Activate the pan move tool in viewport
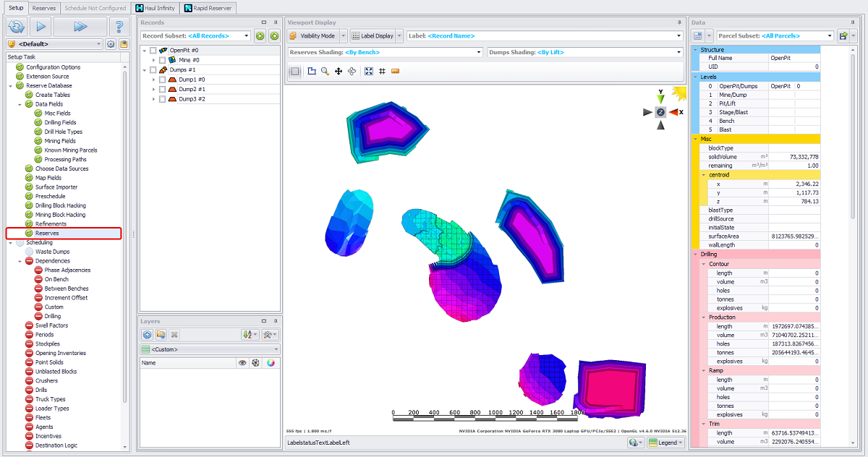 (338, 71)
